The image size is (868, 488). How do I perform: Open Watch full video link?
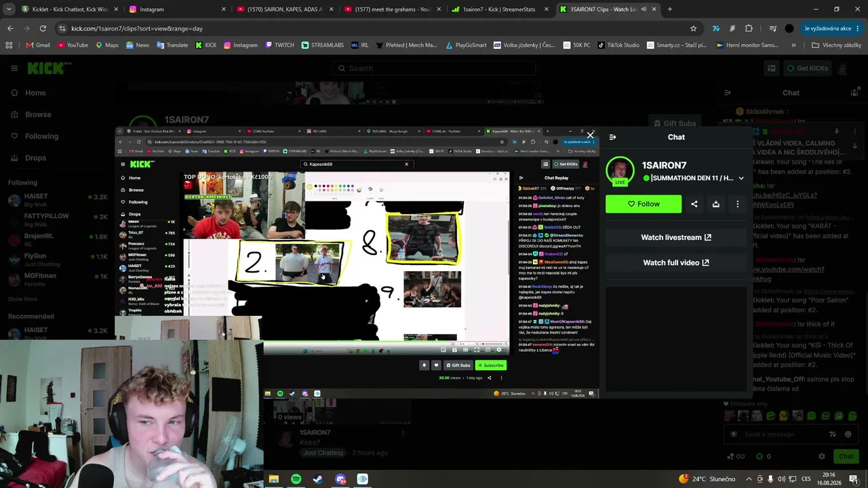coord(676,262)
